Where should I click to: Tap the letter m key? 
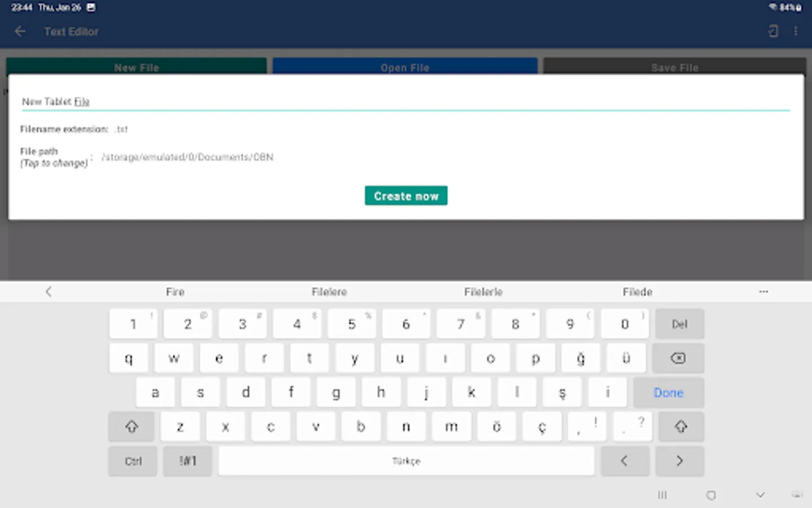(x=451, y=427)
